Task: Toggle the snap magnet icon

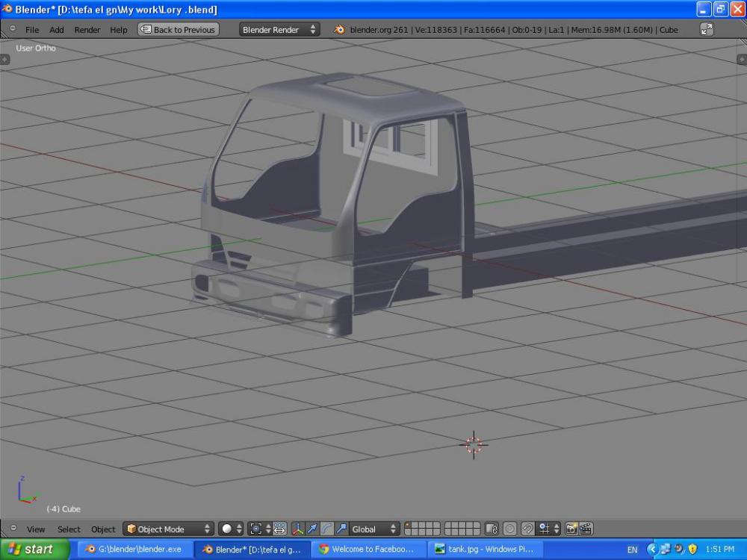Action: click(x=528, y=529)
